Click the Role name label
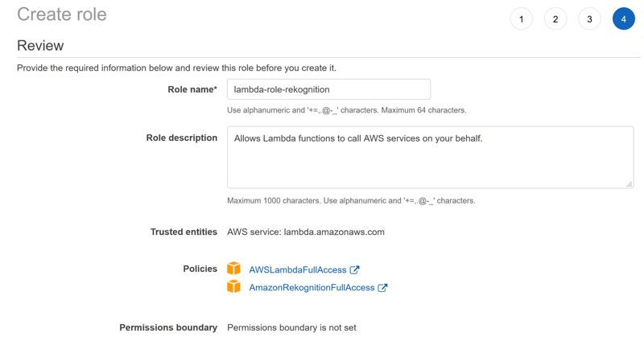This screenshot has height=341, width=644. (x=192, y=89)
